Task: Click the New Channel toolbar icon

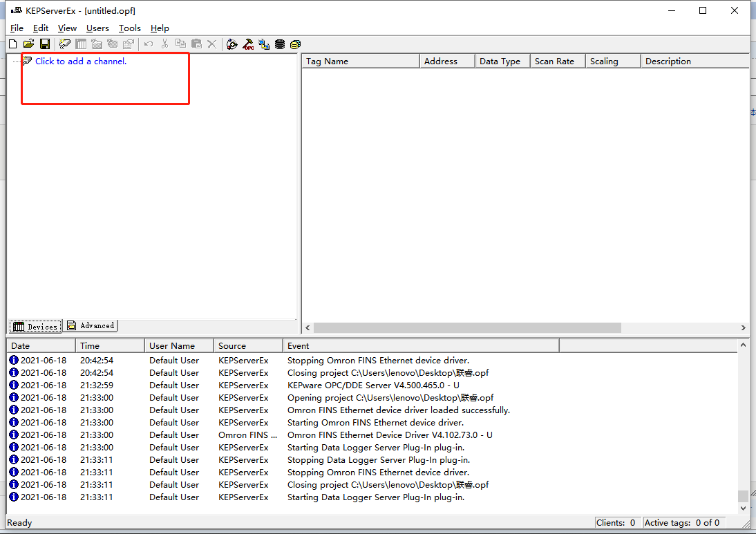Action: click(x=64, y=44)
